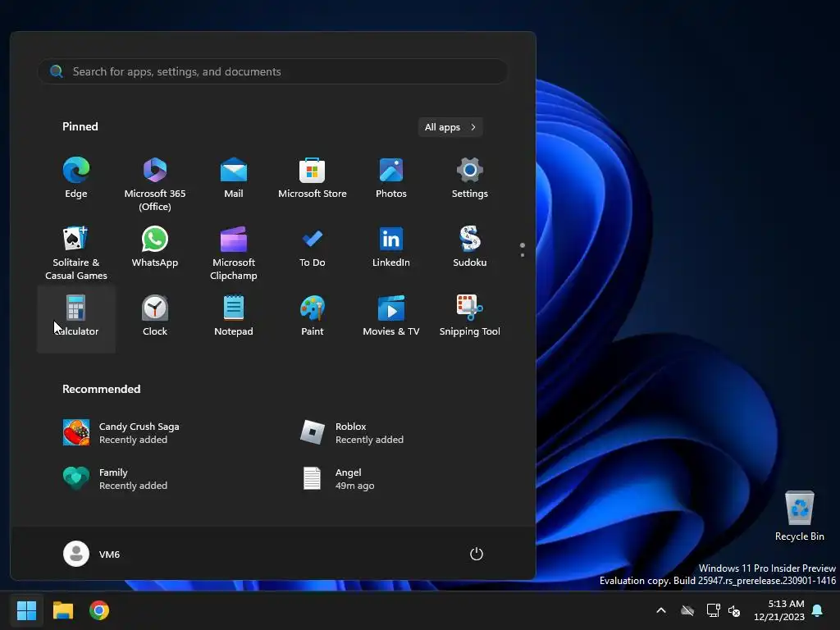This screenshot has height=630, width=840.
Task: Click the muted volume tray icon
Action: click(x=734, y=610)
